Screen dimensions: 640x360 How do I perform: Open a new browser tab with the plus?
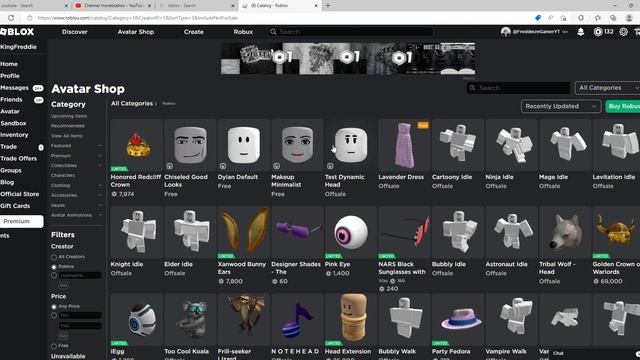coord(328,6)
